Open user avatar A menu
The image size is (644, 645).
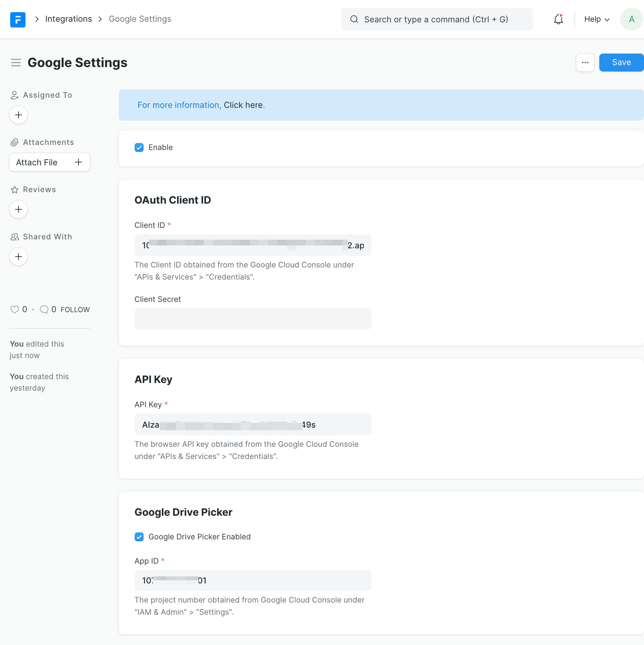point(631,19)
